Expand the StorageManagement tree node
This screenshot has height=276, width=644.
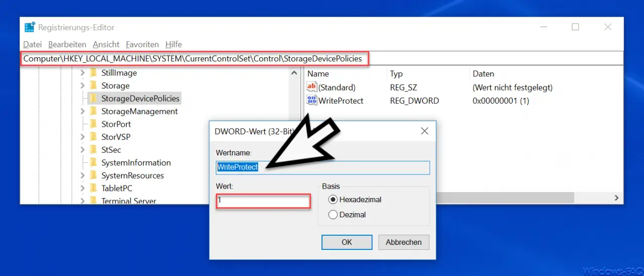click(x=83, y=112)
